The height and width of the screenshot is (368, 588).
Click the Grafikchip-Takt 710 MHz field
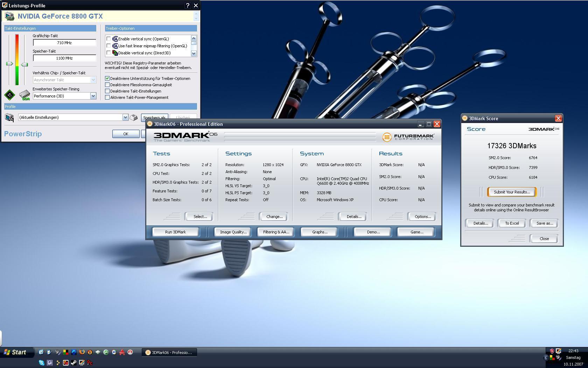64,43
